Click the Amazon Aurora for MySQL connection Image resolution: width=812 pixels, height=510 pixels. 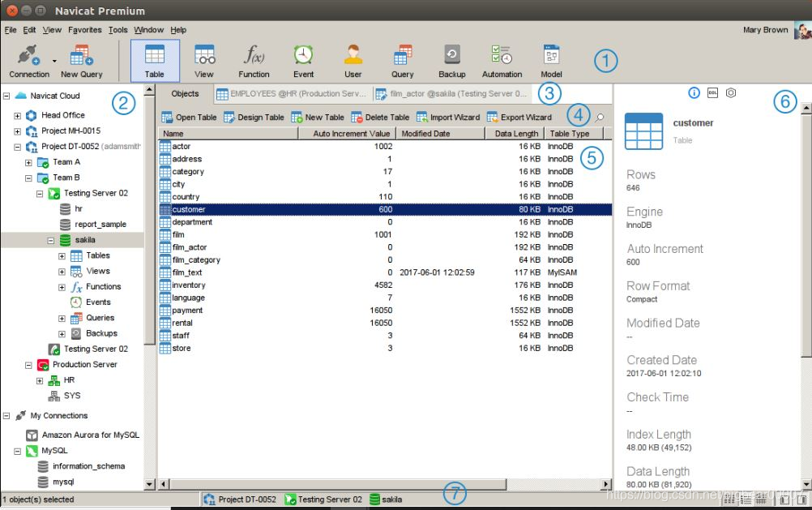84,435
